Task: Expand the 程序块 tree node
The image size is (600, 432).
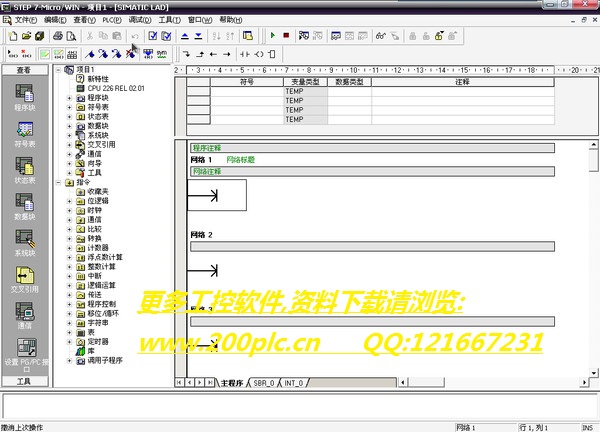Action: [x=69, y=98]
